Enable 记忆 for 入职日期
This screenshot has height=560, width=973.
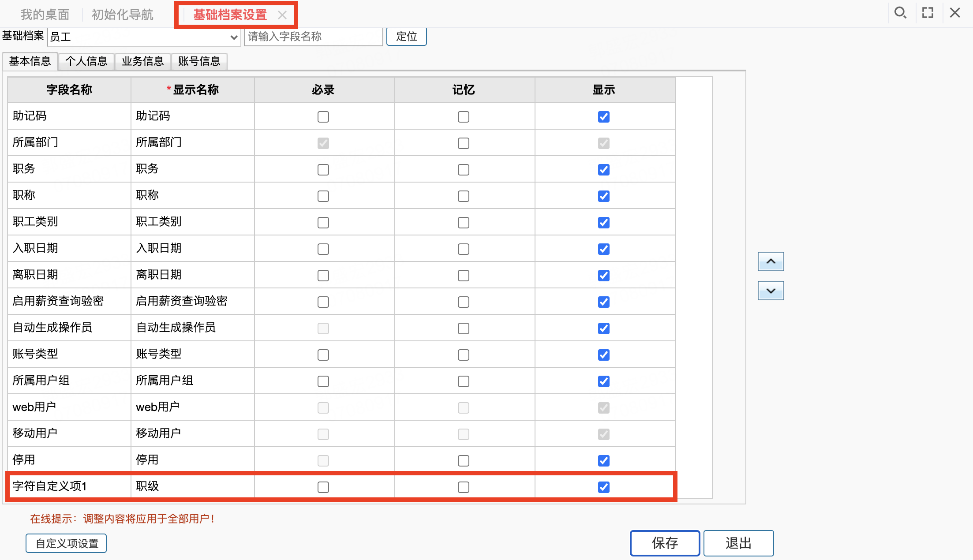tap(464, 249)
